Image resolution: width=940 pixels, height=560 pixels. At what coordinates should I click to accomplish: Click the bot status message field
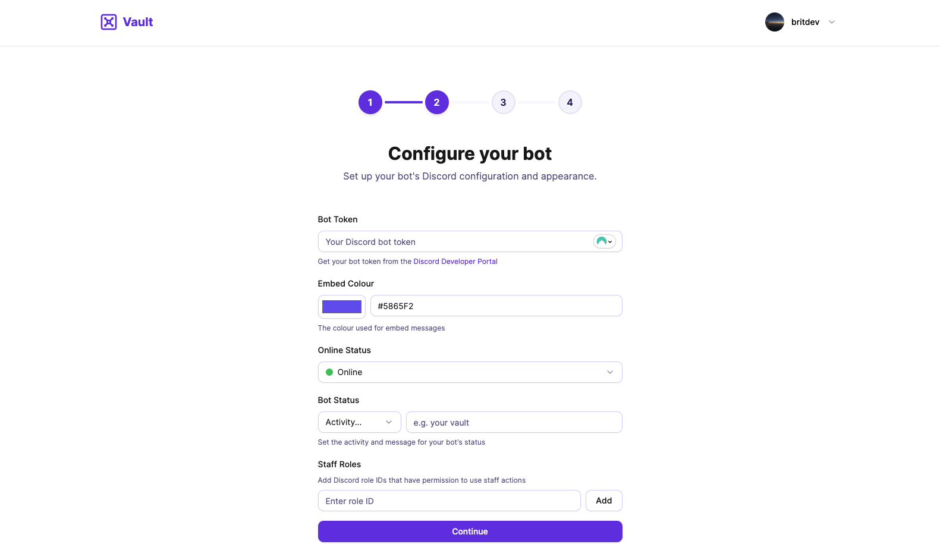tap(514, 422)
